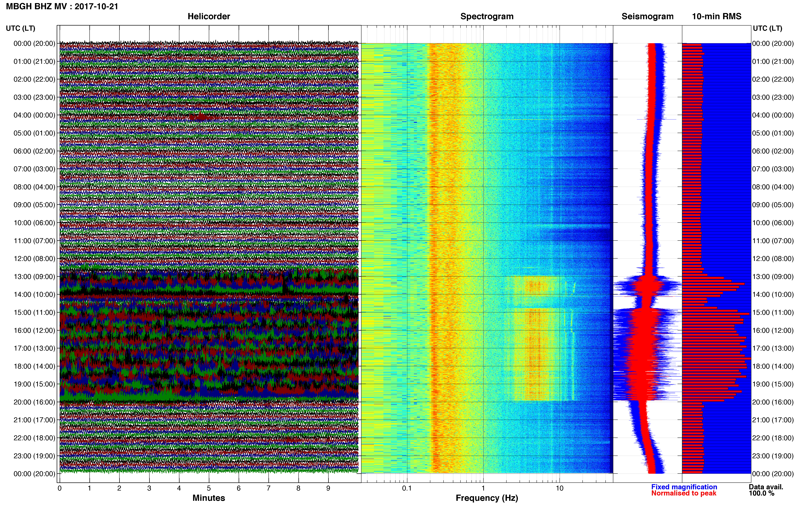The image size is (812, 508).
Task: Click the "Normalised to peak" legend text
Action: [x=684, y=493]
